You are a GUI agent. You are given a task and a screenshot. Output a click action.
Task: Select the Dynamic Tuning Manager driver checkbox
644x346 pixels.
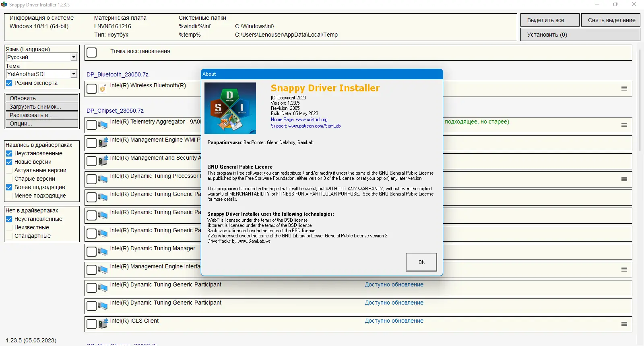click(x=92, y=251)
